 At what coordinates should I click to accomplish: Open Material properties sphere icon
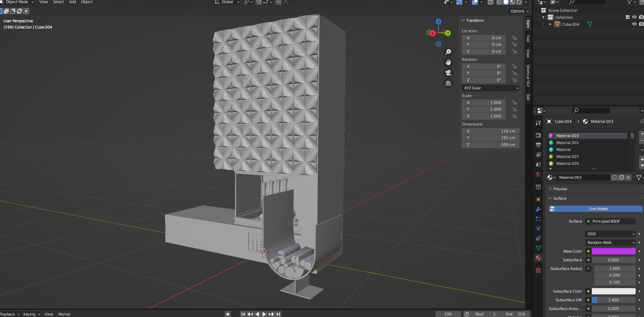pos(538,258)
